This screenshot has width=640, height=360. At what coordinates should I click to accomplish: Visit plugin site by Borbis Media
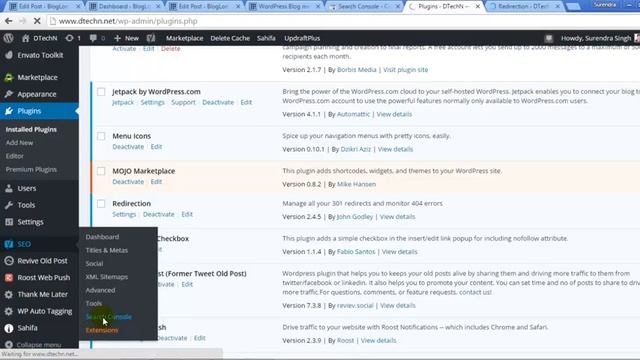[405, 70]
